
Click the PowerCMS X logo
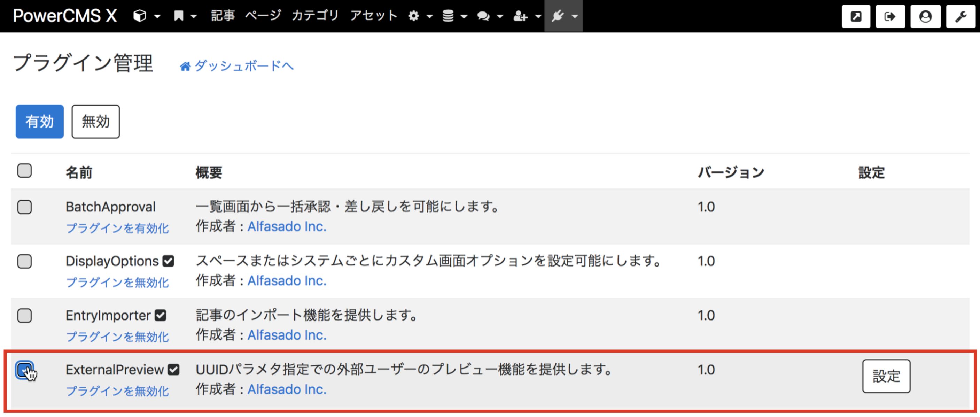coord(65,16)
